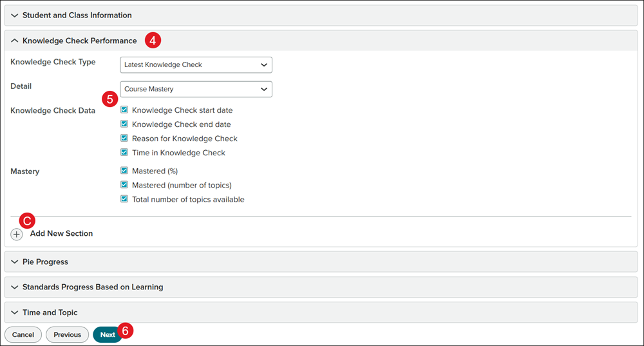Toggle Reason for Knowledge Check checkbox

click(124, 139)
